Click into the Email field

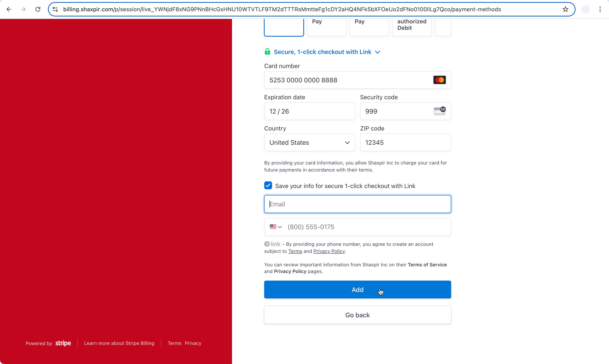coord(357,204)
